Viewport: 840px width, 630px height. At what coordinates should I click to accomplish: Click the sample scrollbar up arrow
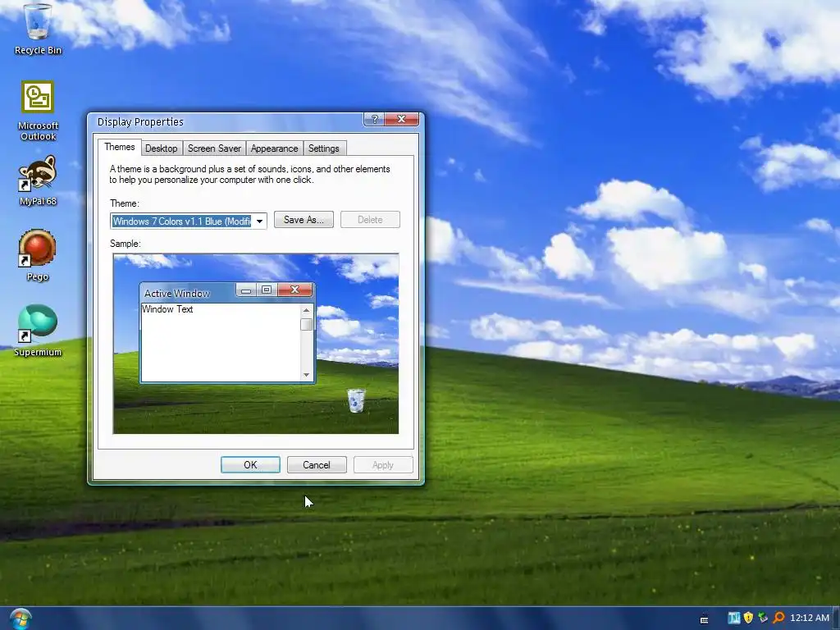[x=307, y=310]
